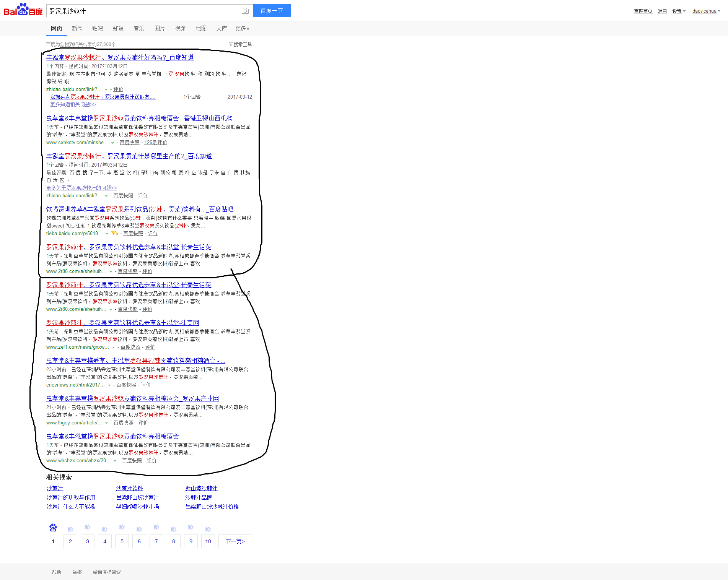Click the 举报 footer link
The width and height of the screenshot is (728, 580).
77,572
